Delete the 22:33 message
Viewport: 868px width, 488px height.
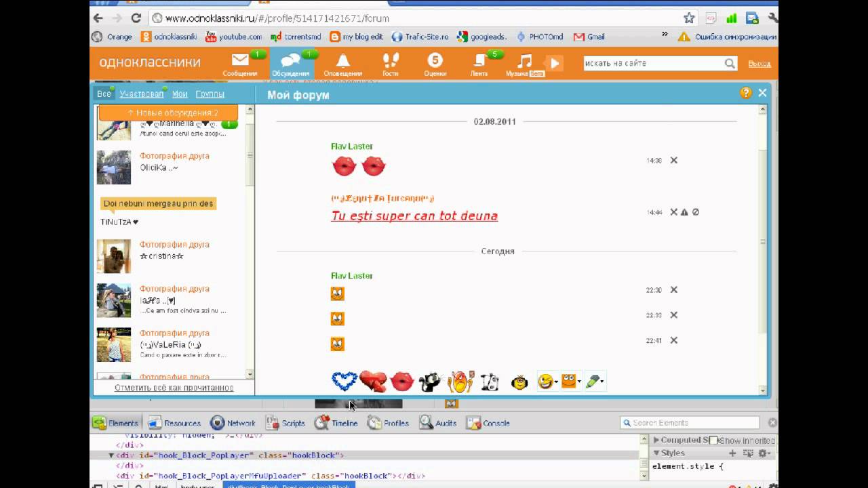pos(674,315)
